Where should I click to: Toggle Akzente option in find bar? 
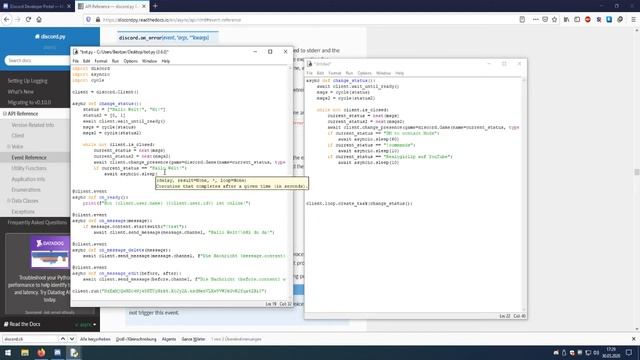pyautogui.click(x=169, y=339)
